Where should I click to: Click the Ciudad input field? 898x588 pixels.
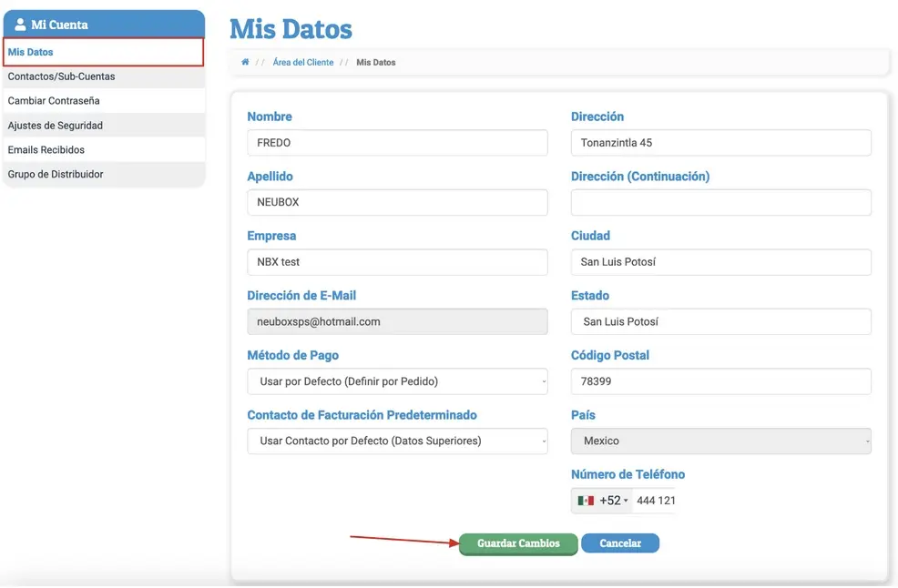721,261
